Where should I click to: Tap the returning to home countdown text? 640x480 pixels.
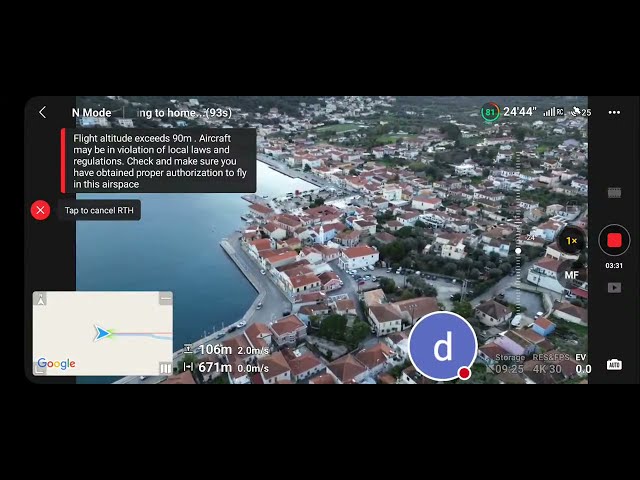pyautogui.click(x=184, y=113)
